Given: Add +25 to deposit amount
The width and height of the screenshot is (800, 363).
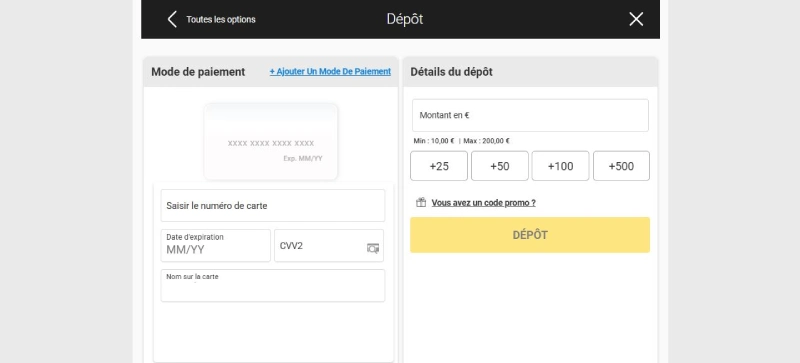Looking at the screenshot, I should (439, 166).
